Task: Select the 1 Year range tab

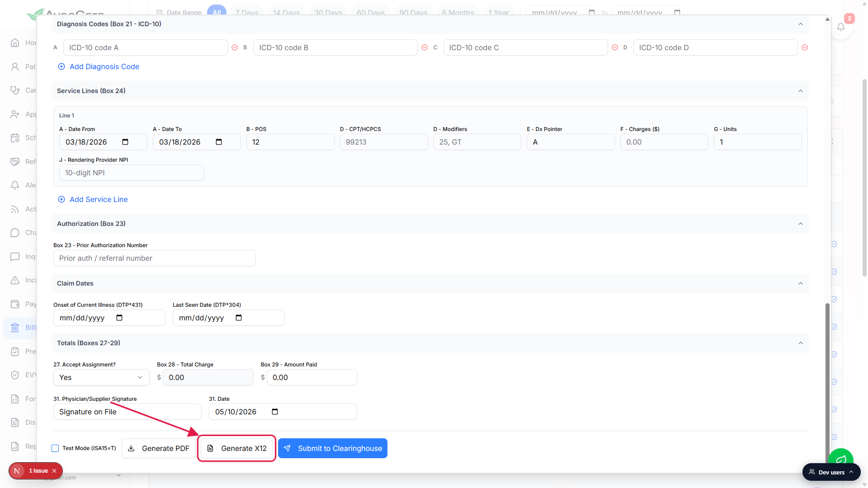Action: click(499, 12)
